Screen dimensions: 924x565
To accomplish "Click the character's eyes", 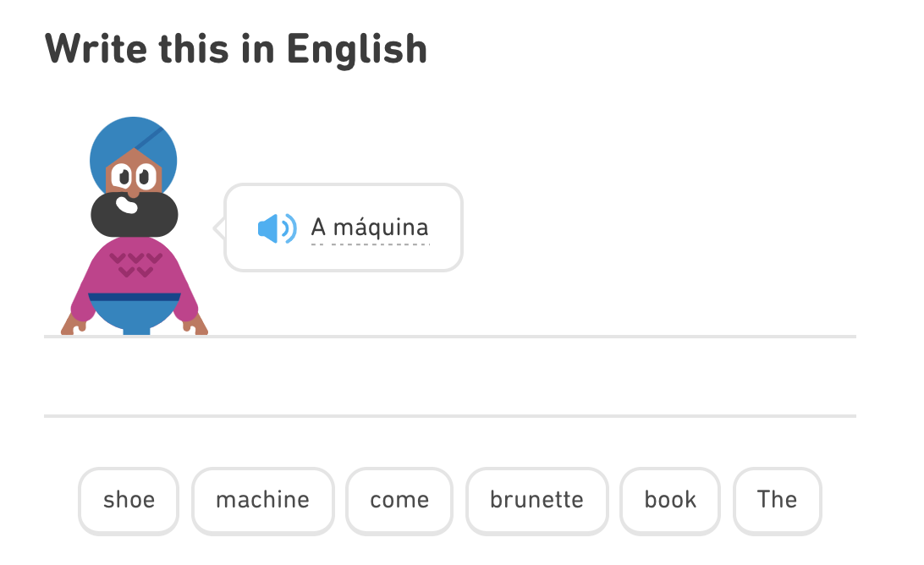I will tap(134, 176).
